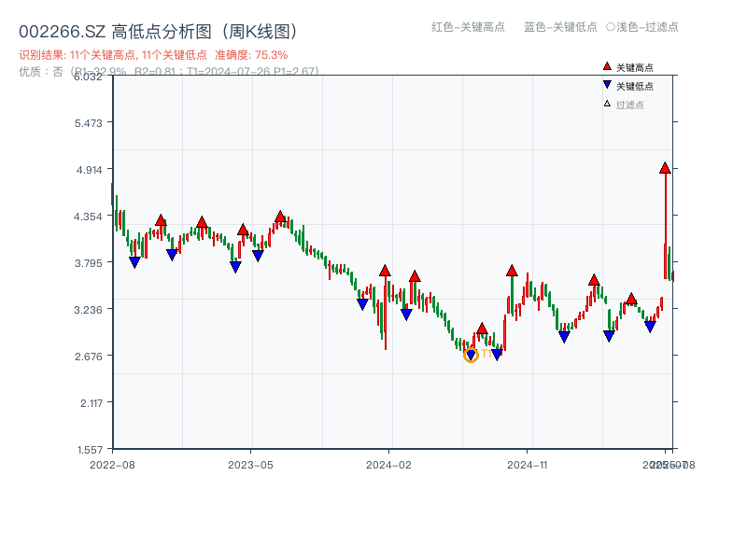Click the 2023-05 date axis label

[250, 464]
